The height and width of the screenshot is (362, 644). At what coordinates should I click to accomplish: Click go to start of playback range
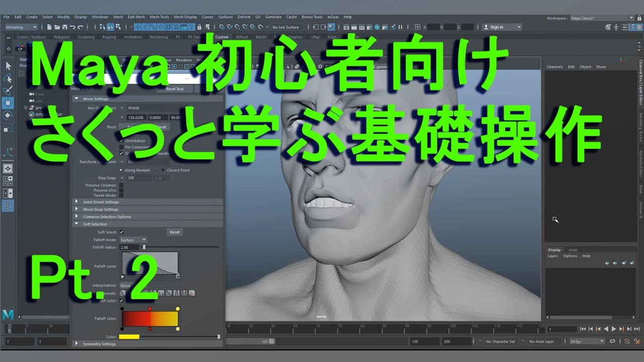(x=583, y=329)
